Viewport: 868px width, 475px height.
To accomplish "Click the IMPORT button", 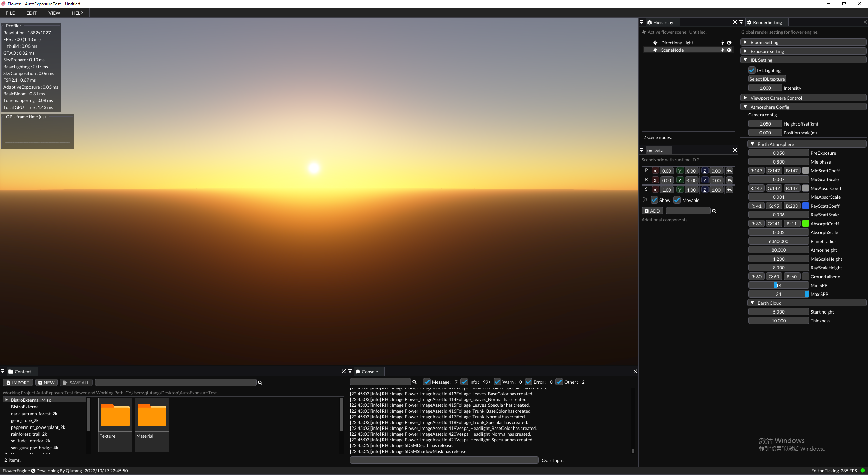I will click(x=18, y=383).
